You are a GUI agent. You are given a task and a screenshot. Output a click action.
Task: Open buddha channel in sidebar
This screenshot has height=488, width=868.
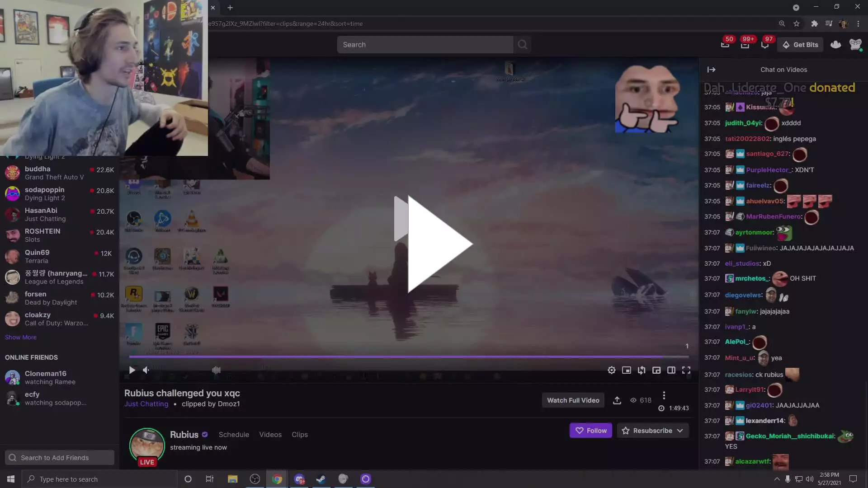pos(59,173)
